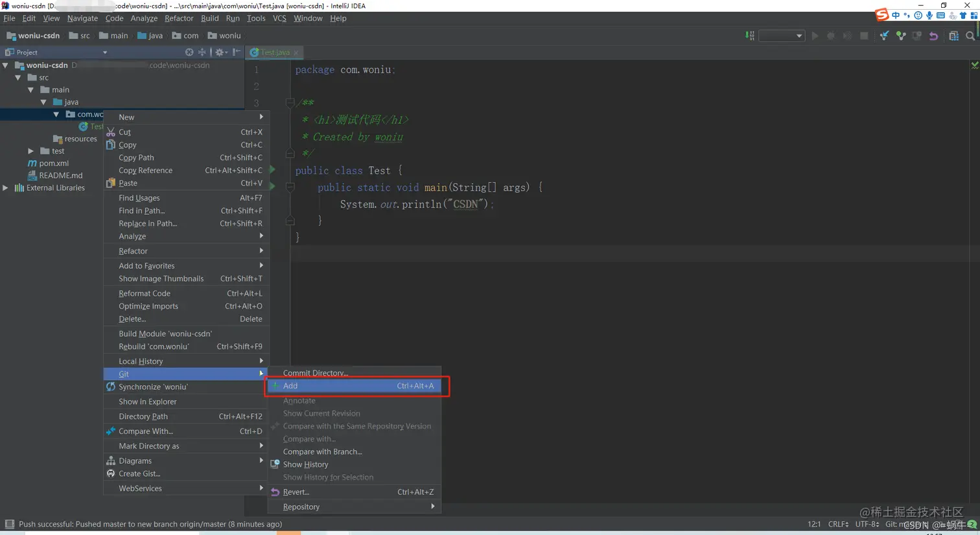Open the Refactor menu in the menu bar
The width and height of the screenshot is (980, 535).
(179, 18)
